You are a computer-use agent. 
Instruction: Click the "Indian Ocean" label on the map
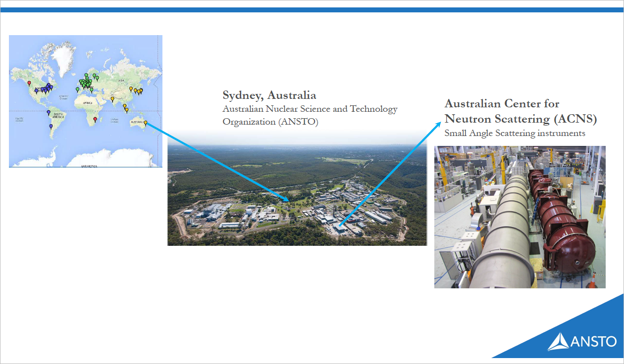115,120
